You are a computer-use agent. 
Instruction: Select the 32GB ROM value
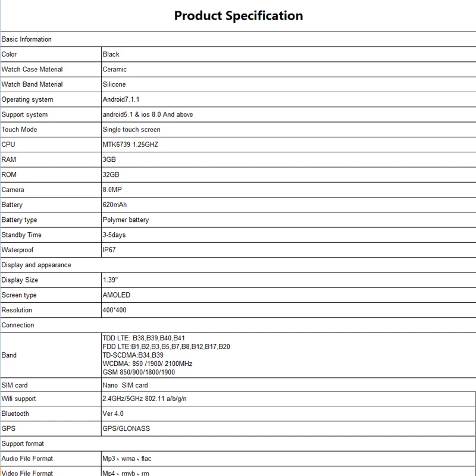111,174
